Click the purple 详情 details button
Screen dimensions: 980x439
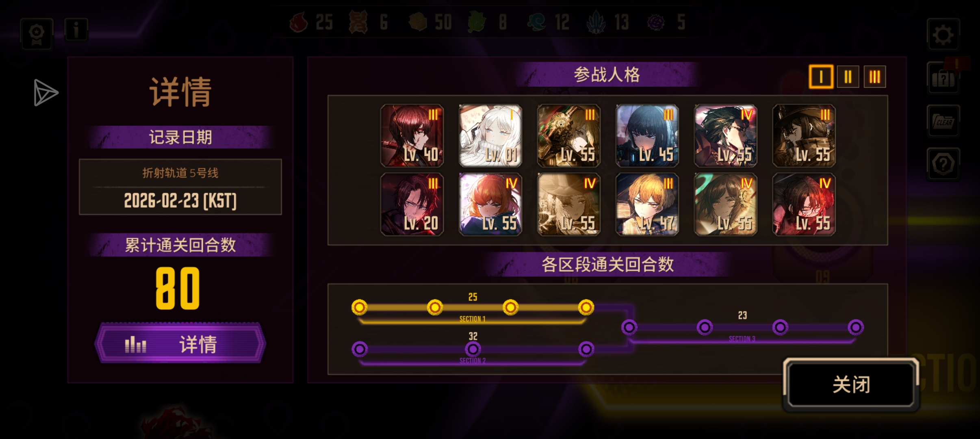pyautogui.click(x=180, y=343)
